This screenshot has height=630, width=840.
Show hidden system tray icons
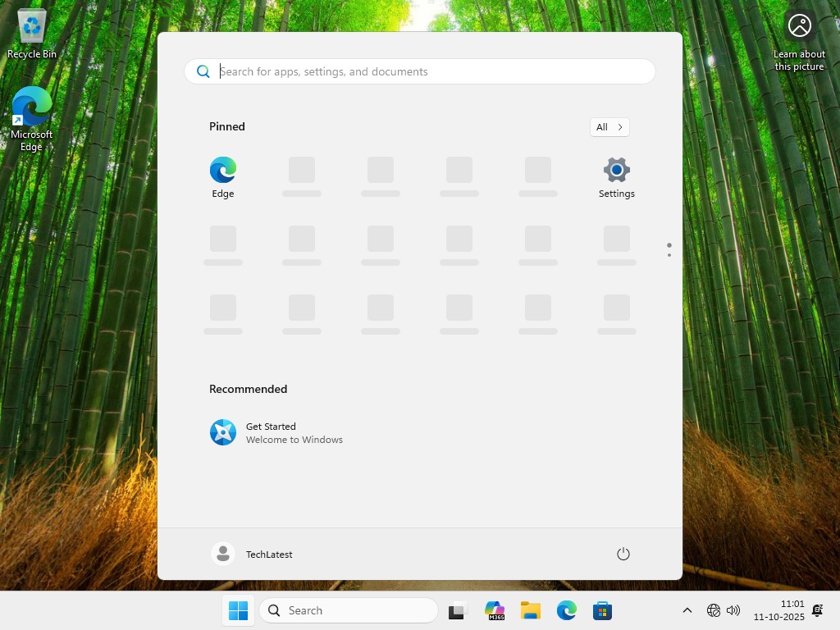(687, 610)
